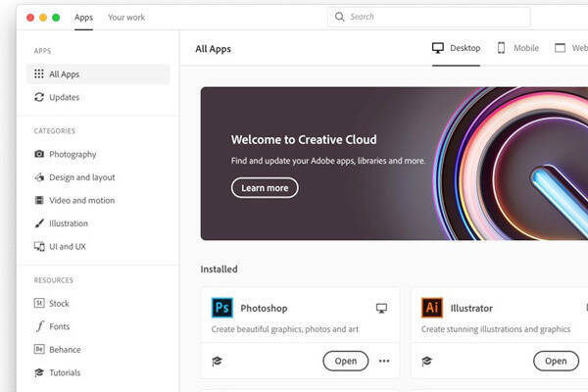Open Illustrator tutorials via graduation cap icon
Image resolution: width=588 pixels, height=392 pixels.
tap(426, 361)
